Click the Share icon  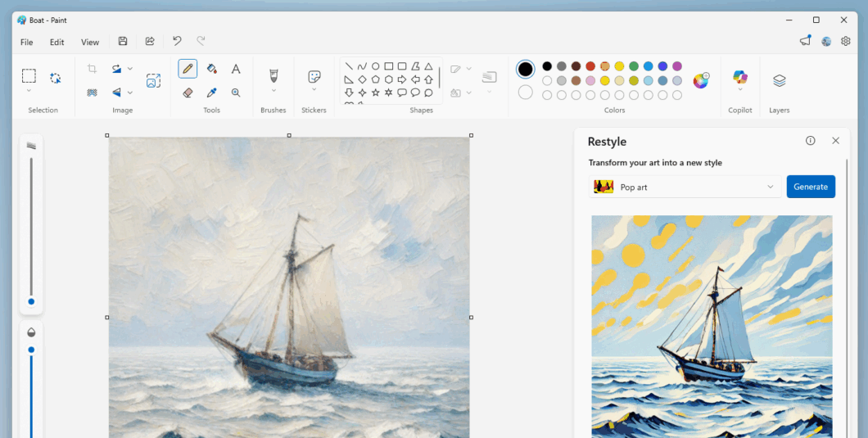click(150, 42)
